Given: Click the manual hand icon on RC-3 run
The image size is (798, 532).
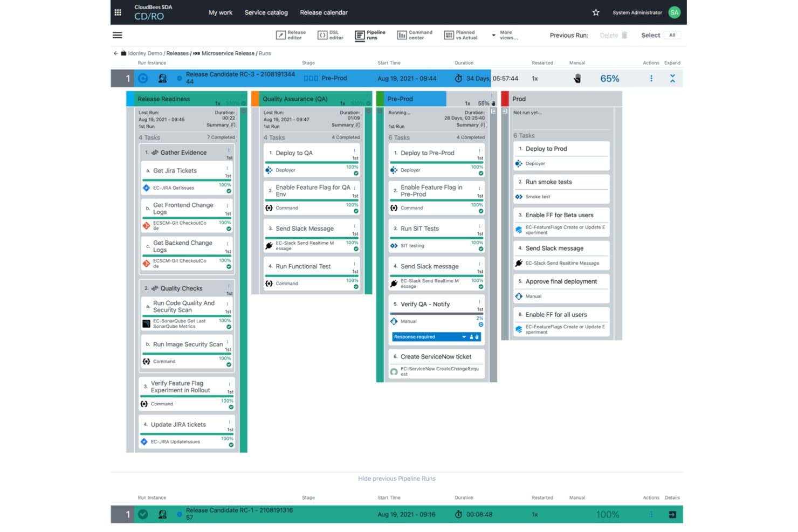Looking at the screenshot, I should coord(577,79).
